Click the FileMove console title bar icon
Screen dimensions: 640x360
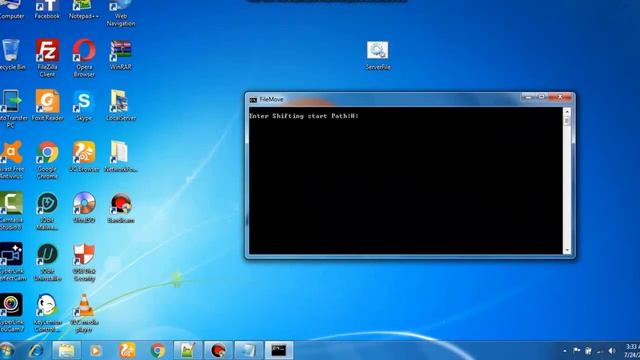(253, 100)
